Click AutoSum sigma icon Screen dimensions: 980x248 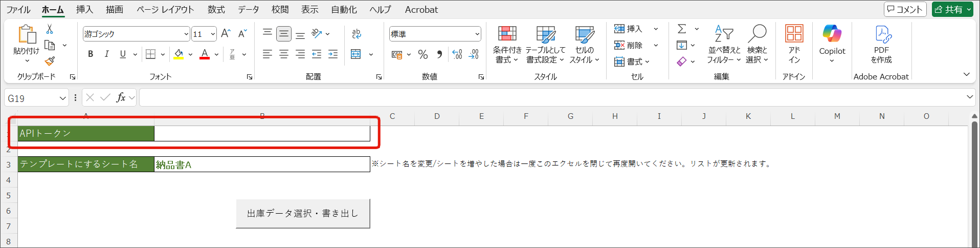click(682, 29)
